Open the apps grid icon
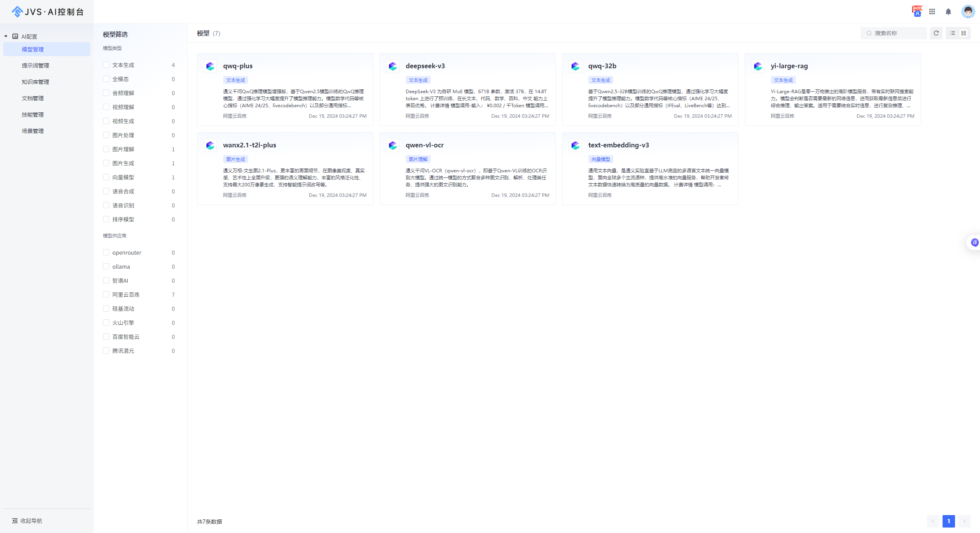This screenshot has width=980, height=533. pos(932,12)
